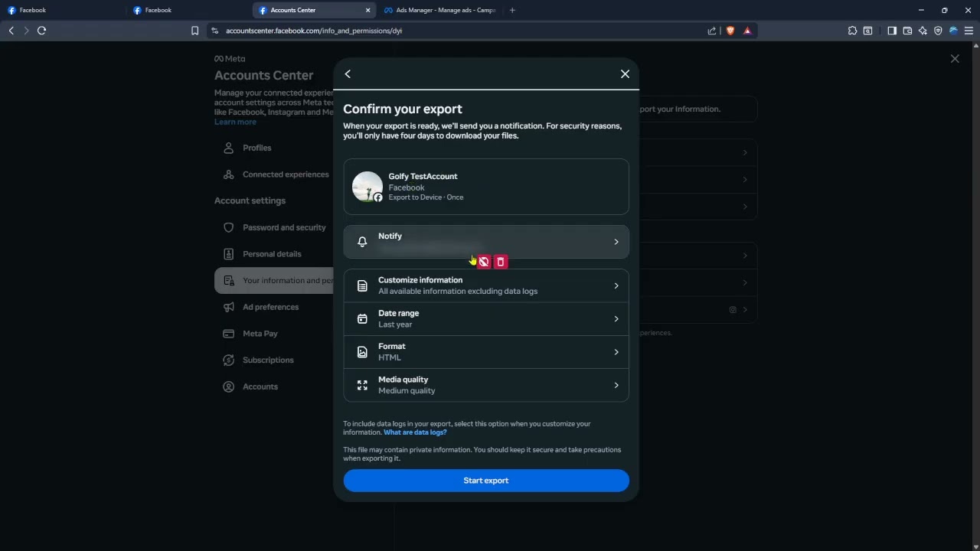
Task: Go back using the dialog's back arrow
Action: [x=348, y=74]
